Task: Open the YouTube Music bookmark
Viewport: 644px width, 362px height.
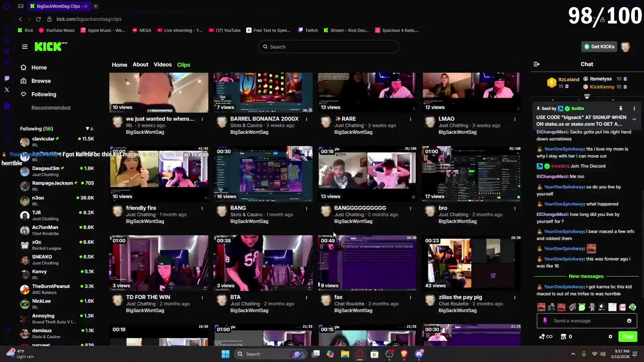Action: point(56,30)
